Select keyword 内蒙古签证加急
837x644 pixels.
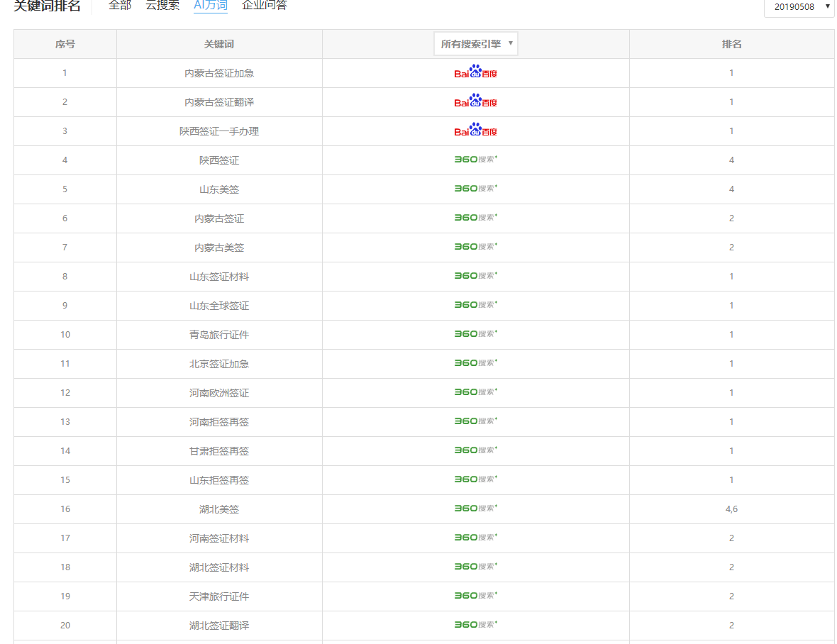(x=219, y=73)
